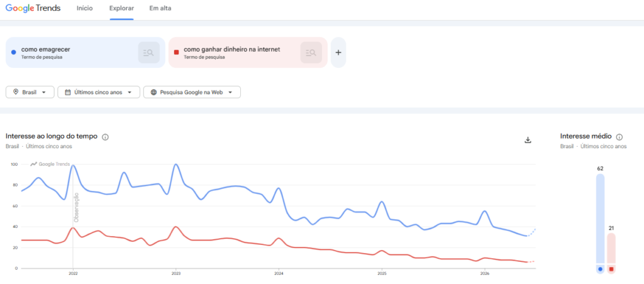Click the location pin icon in Brasil filter
Image resolution: width=644 pixels, height=284 pixels.
point(16,92)
